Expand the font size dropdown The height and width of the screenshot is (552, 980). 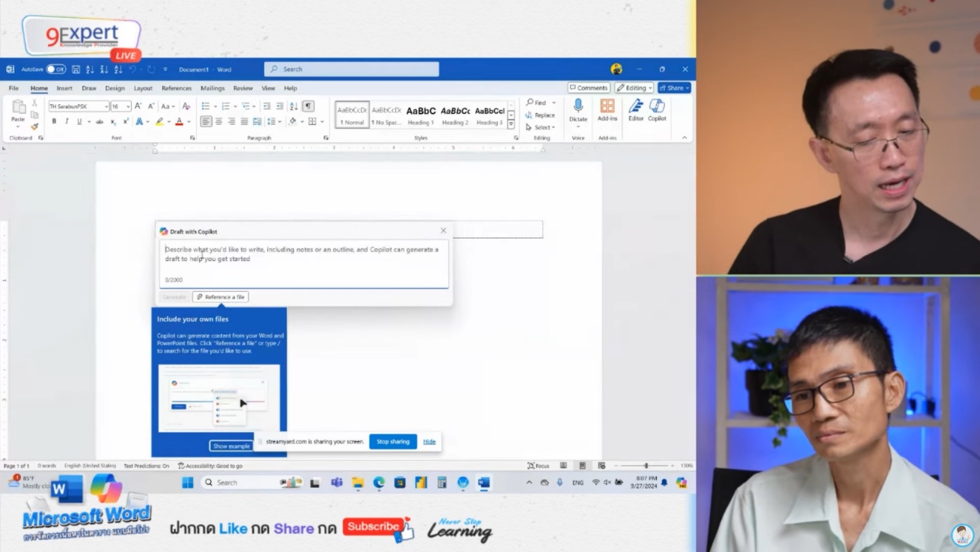tap(129, 105)
